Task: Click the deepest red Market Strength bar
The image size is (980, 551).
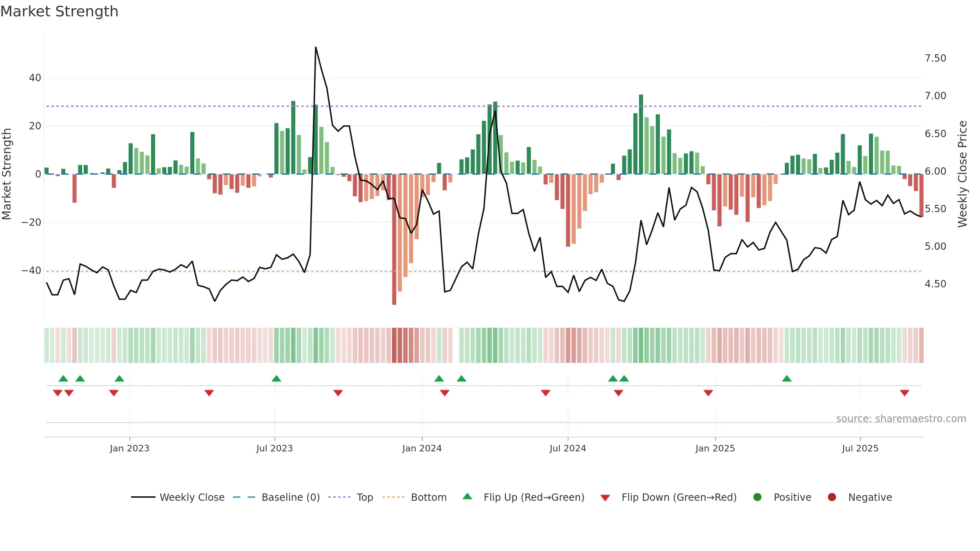Action: tap(394, 239)
